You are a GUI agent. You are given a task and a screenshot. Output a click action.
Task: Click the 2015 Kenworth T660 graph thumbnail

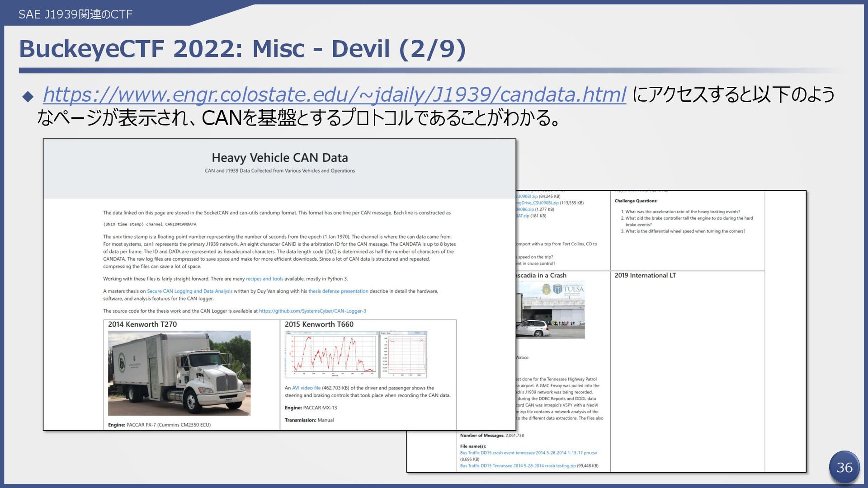(x=356, y=355)
